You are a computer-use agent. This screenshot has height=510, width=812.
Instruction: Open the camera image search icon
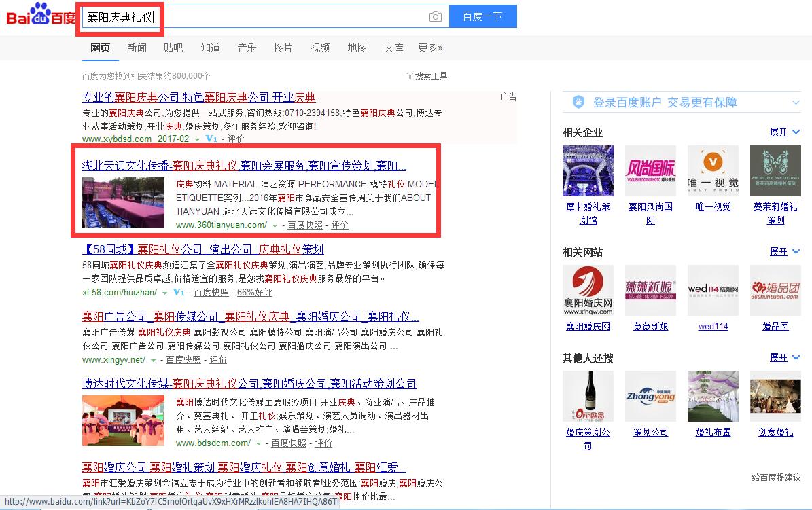tap(436, 16)
